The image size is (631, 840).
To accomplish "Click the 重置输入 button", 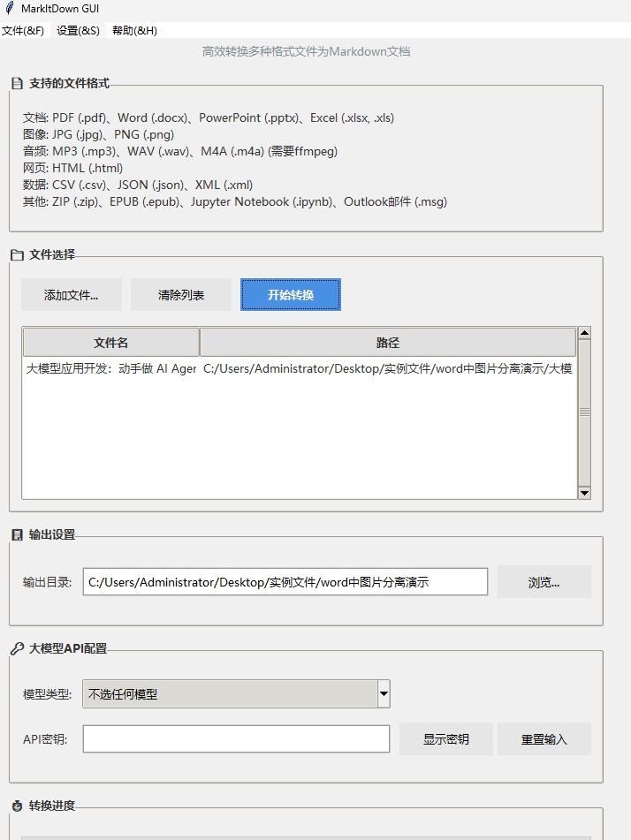I will 544,739.
